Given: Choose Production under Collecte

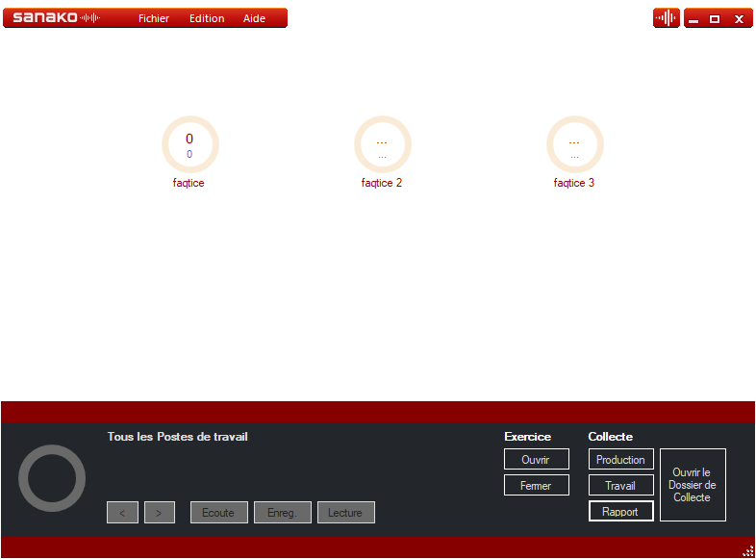Looking at the screenshot, I should pos(620,460).
